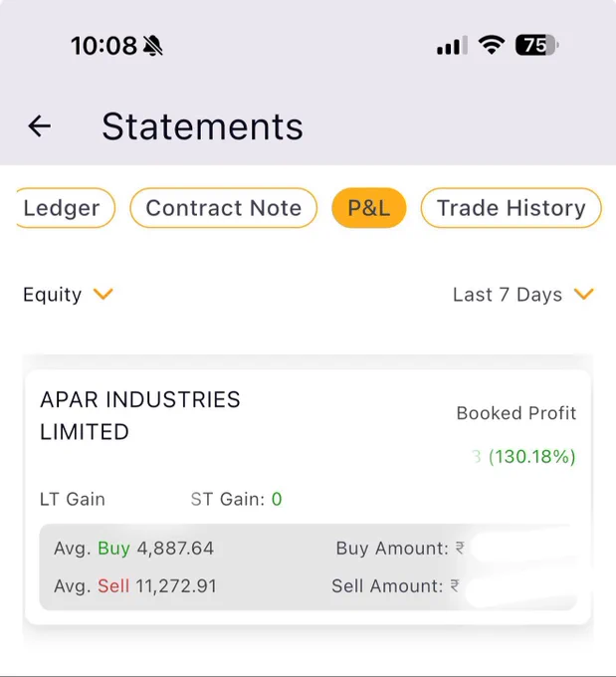
Task: Tap the Booked Profit label
Action: pos(516,413)
